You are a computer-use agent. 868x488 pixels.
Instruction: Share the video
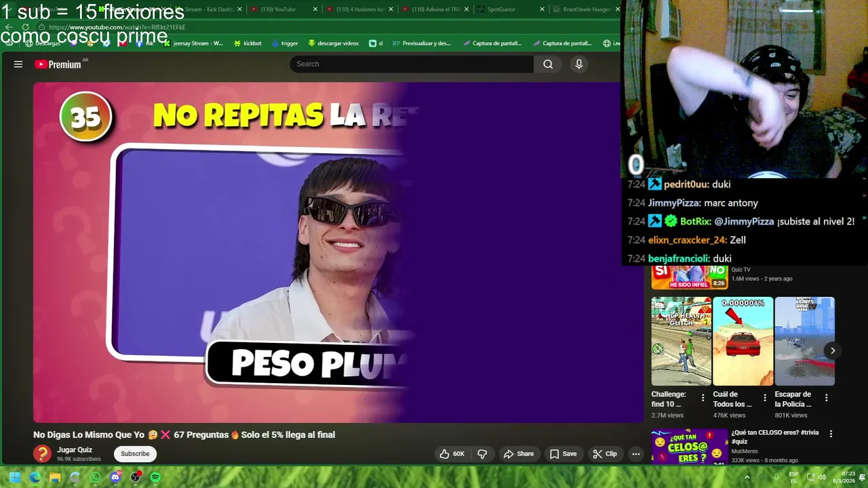coord(518,454)
